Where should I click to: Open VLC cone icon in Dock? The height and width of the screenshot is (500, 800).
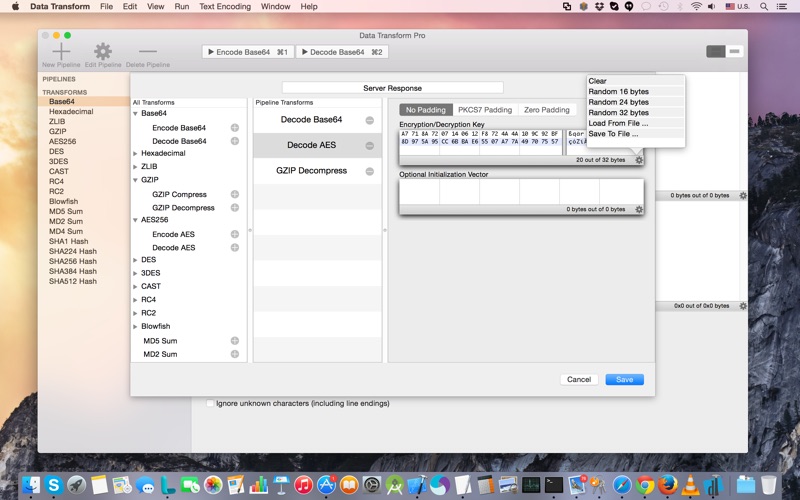pos(690,485)
